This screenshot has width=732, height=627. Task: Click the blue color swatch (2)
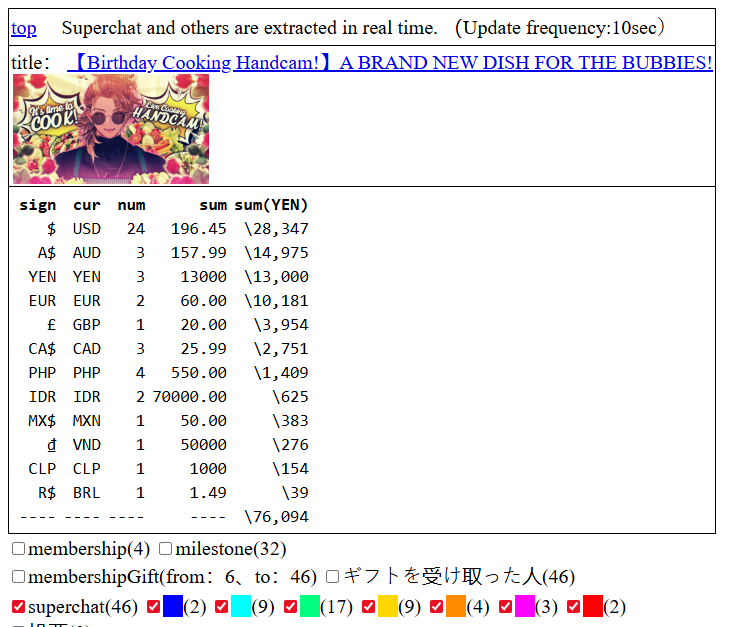(173, 606)
